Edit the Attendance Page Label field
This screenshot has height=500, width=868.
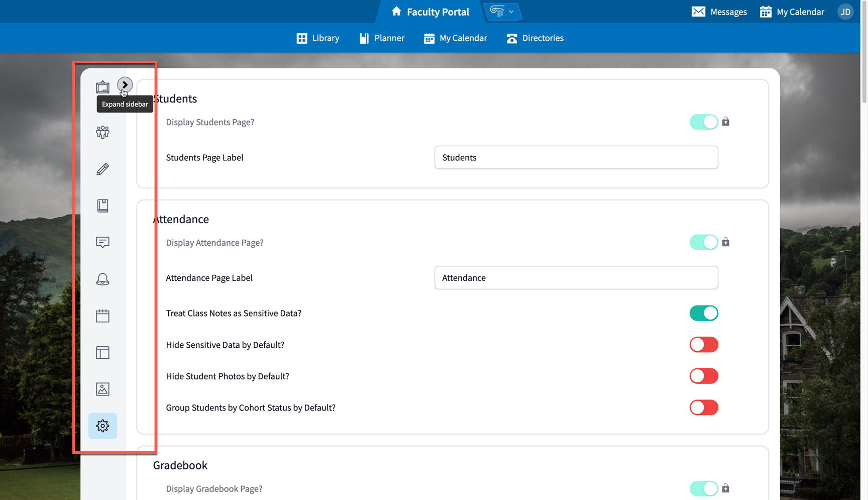pyautogui.click(x=576, y=278)
